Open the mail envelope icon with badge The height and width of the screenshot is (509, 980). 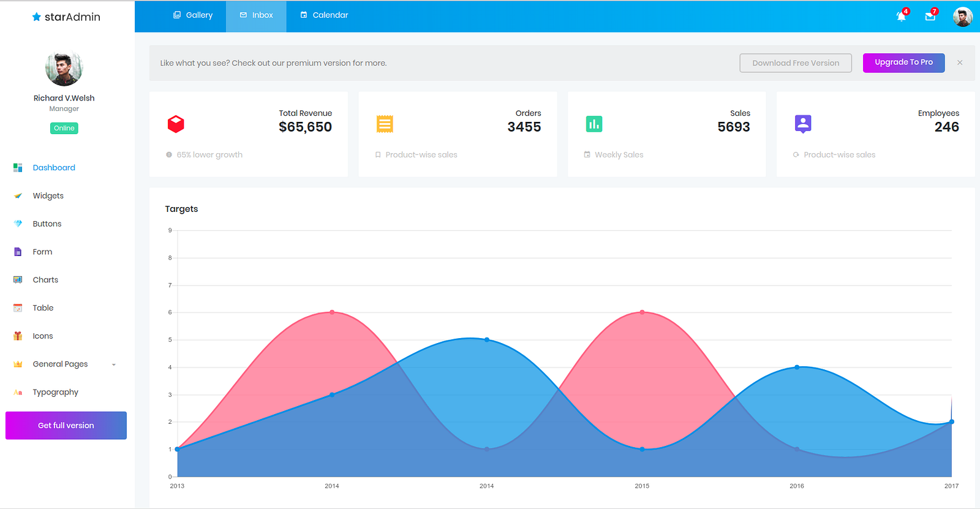930,17
